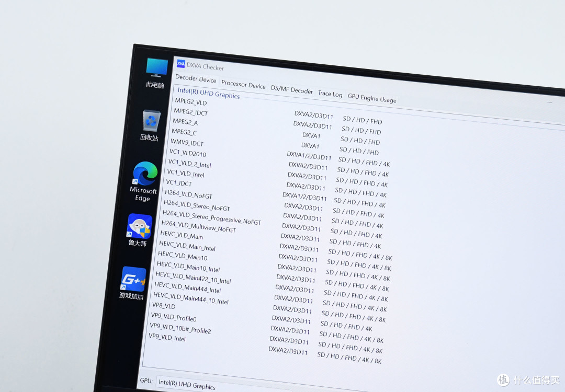
Task: Select the MPEG2_VLD row
Action: [x=278, y=111]
